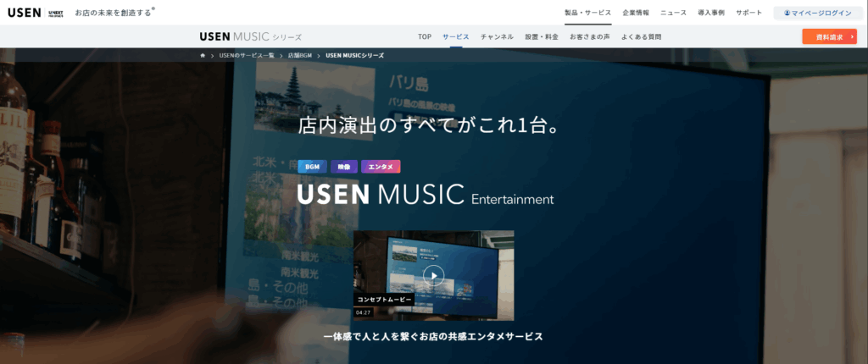Click the home icon in breadcrumb
Screen dimensions: 868x364
pos(203,55)
